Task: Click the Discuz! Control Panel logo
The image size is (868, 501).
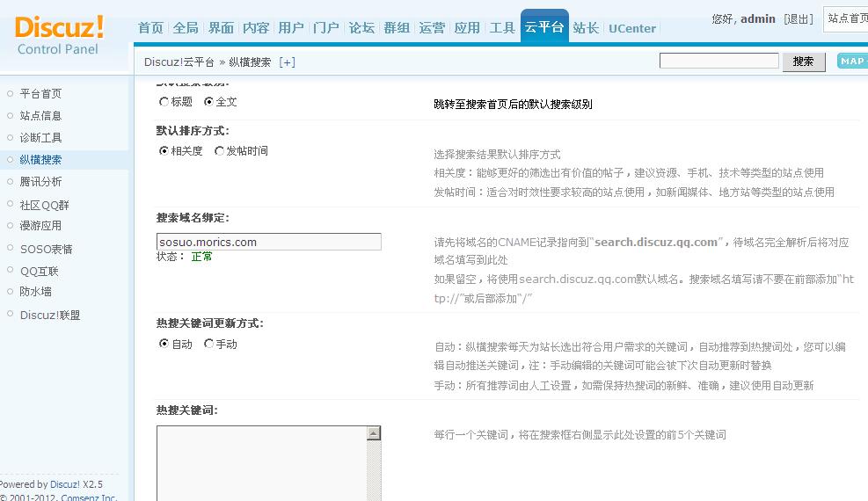Action: coord(59,35)
